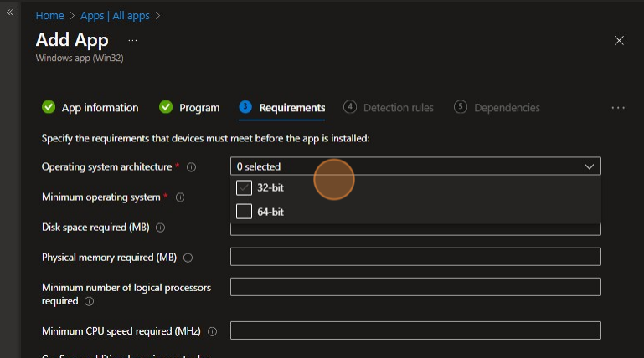This screenshot has width=644, height=358.
Task: Click info icon for Minimum number of logical processors
Action: pyautogui.click(x=89, y=301)
